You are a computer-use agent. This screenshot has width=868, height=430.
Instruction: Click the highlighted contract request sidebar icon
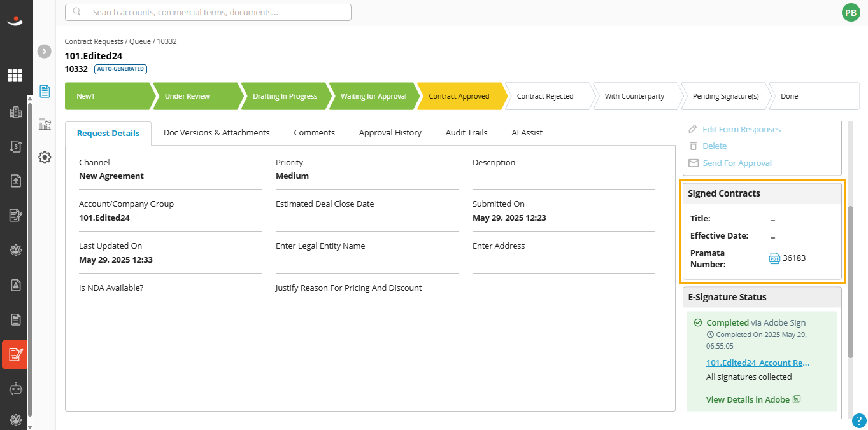14,354
